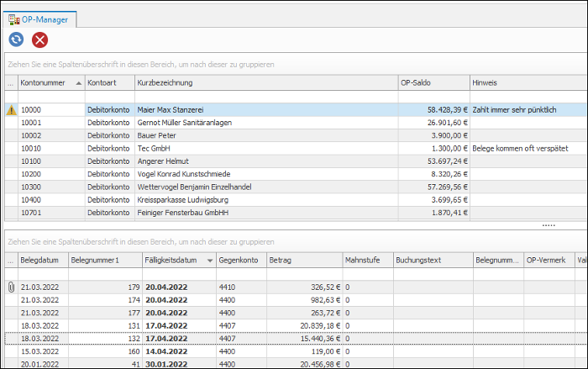Click account number 10300
This screenshot has height=369, width=588.
pyautogui.click(x=31, y=187)
